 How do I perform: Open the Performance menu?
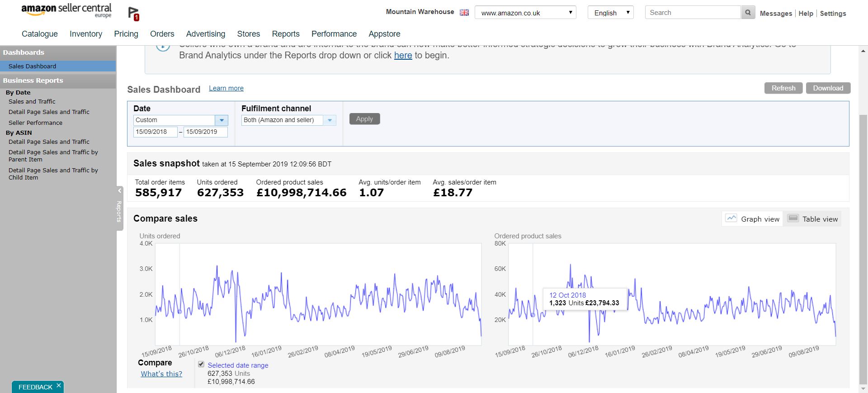coord(334,34)
